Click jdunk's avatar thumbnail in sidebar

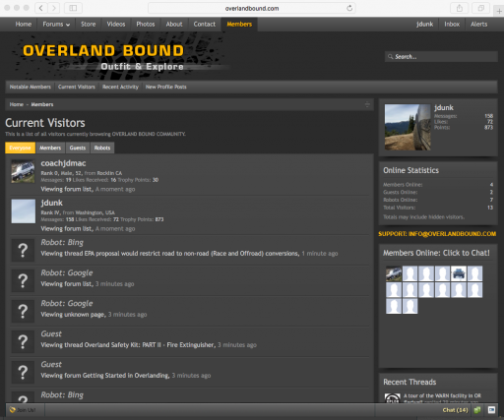408,127
